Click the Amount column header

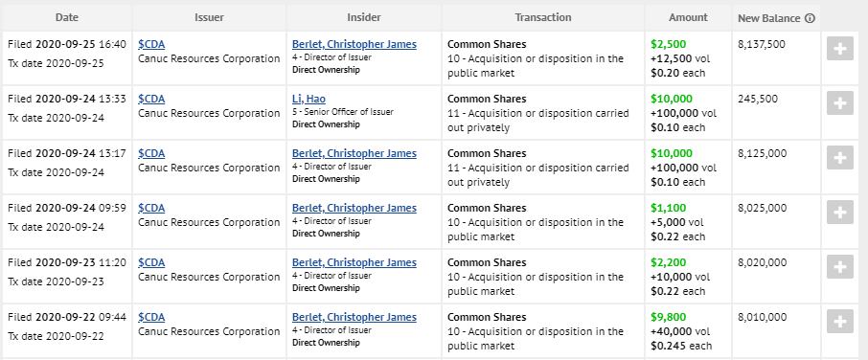pyautogui.click(x=688, y=17)
